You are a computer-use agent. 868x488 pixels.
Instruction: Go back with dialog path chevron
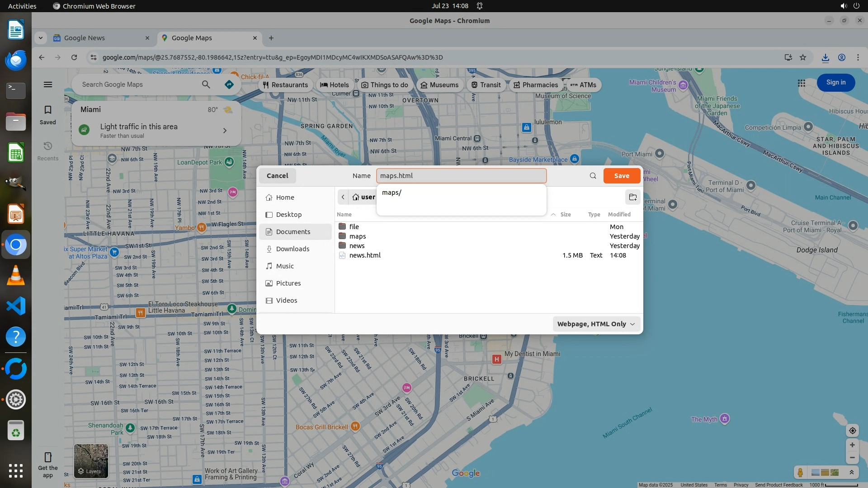(343, 197)
